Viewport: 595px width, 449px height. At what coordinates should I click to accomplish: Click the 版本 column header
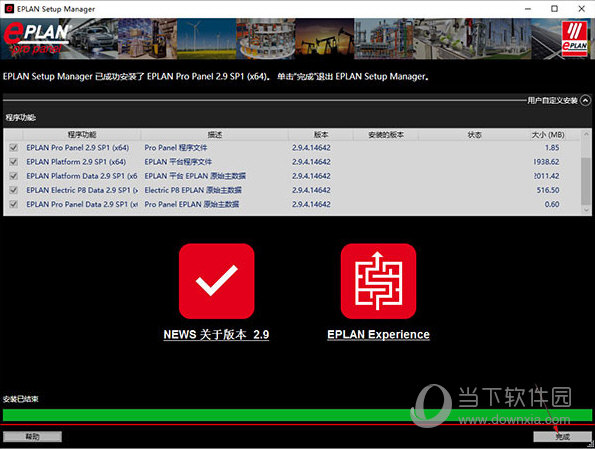[x=321, y=135]
